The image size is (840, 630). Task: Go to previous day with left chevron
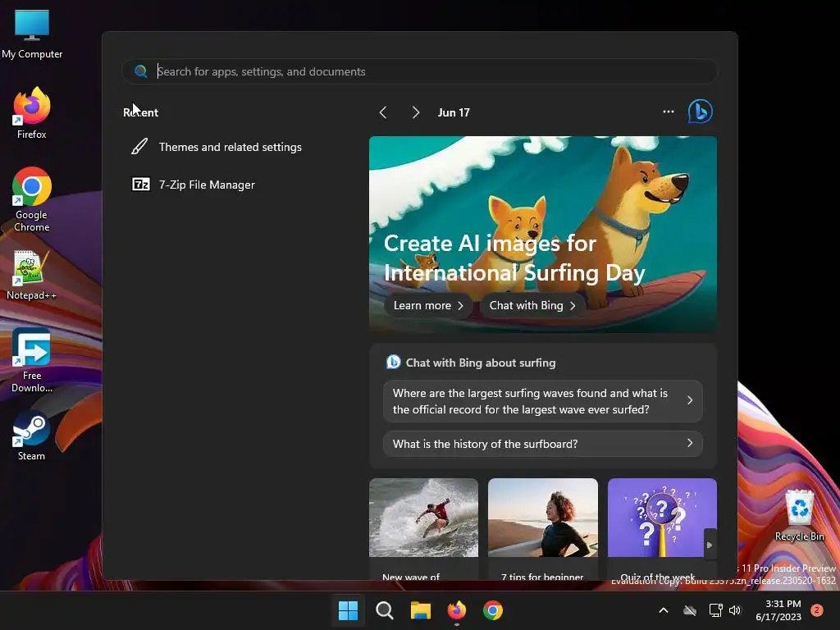383,112
